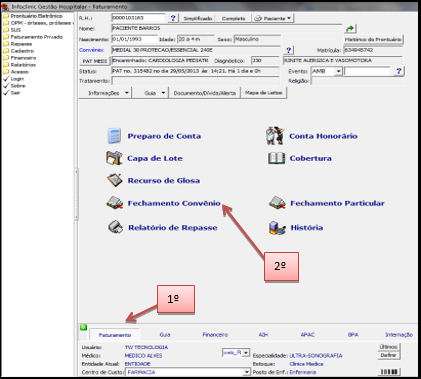Open Preparo de Conta calculator icon
Viewport: 421px width, 379px height.
pos(114,136)
